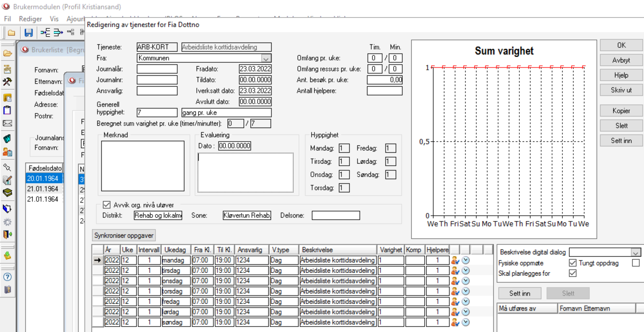Image resolution: width=644 pixels, height=332 pixels.
Task: Click the Evaluering Dato field
Action: pyautogui.click(x=235, y=146)
